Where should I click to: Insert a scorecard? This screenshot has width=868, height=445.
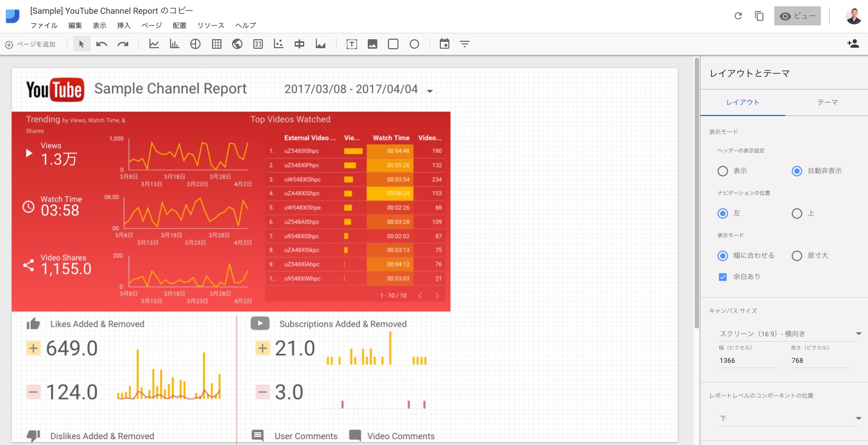[x=258, y=44]
